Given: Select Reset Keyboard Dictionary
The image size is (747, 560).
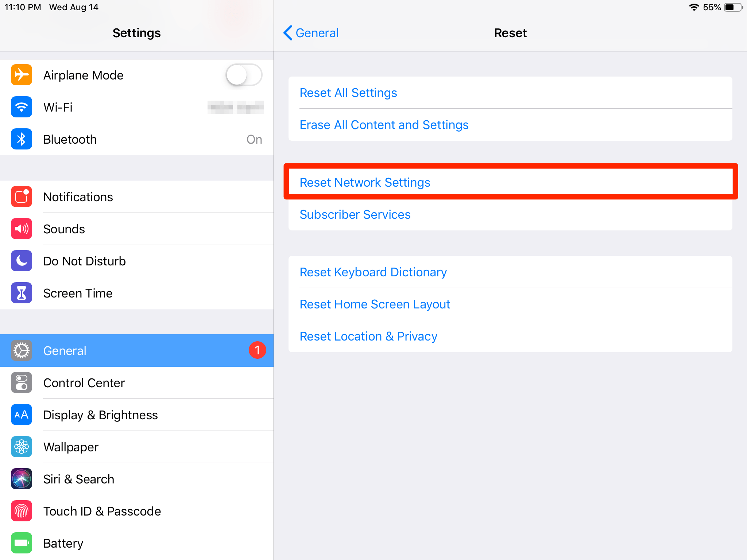Looking at the screenshot, I should pyautogui.click(x=373, y=272).
